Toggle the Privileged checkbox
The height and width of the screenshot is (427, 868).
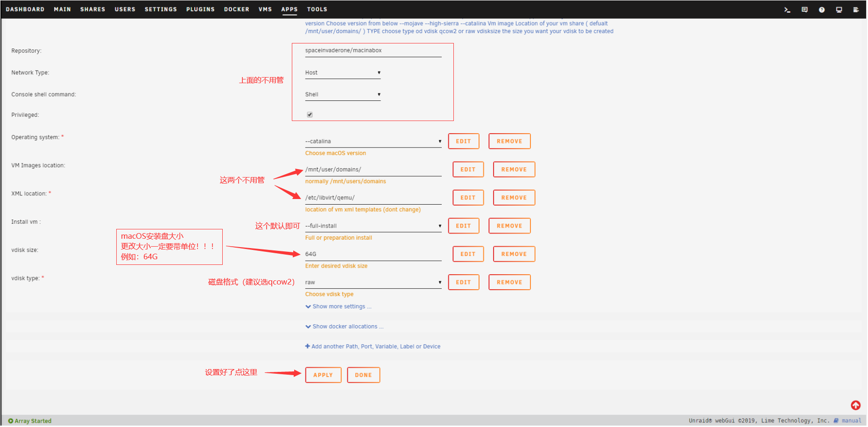(310, 115)
